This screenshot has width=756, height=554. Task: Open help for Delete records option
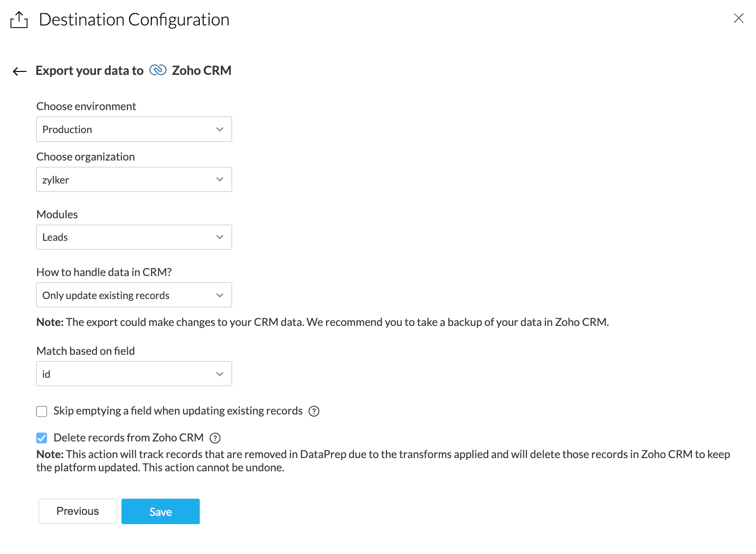(215, 438)
